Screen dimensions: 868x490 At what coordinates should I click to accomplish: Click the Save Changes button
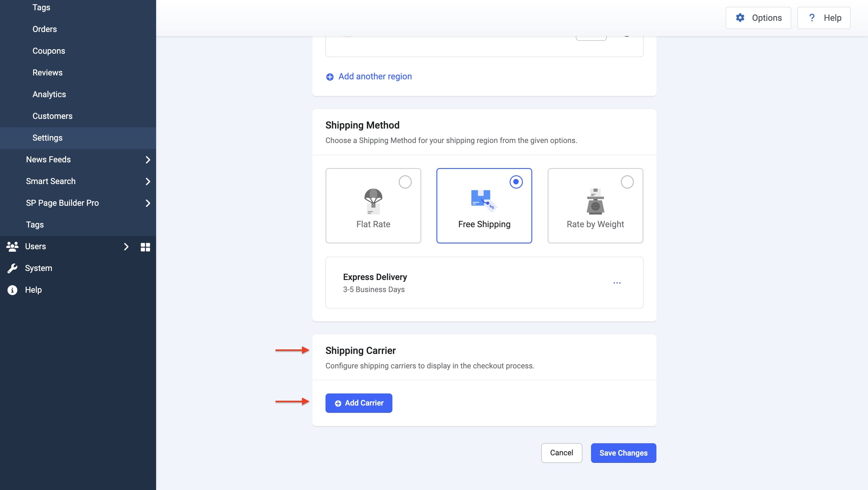(x=623, y=453)
